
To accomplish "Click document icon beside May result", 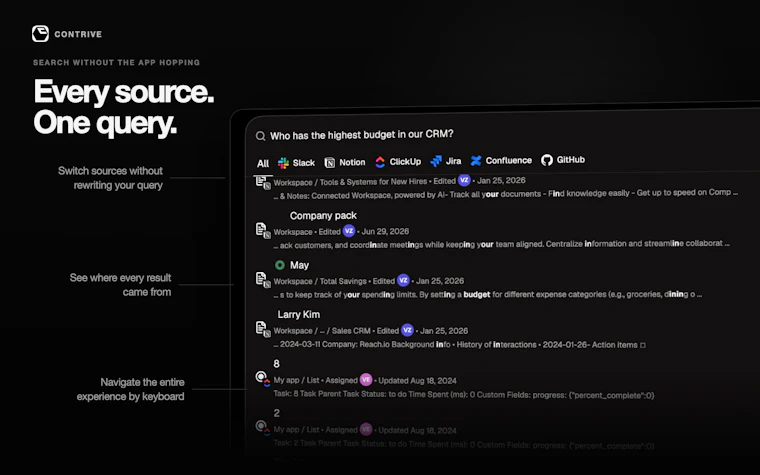I will tap(263, 280).
